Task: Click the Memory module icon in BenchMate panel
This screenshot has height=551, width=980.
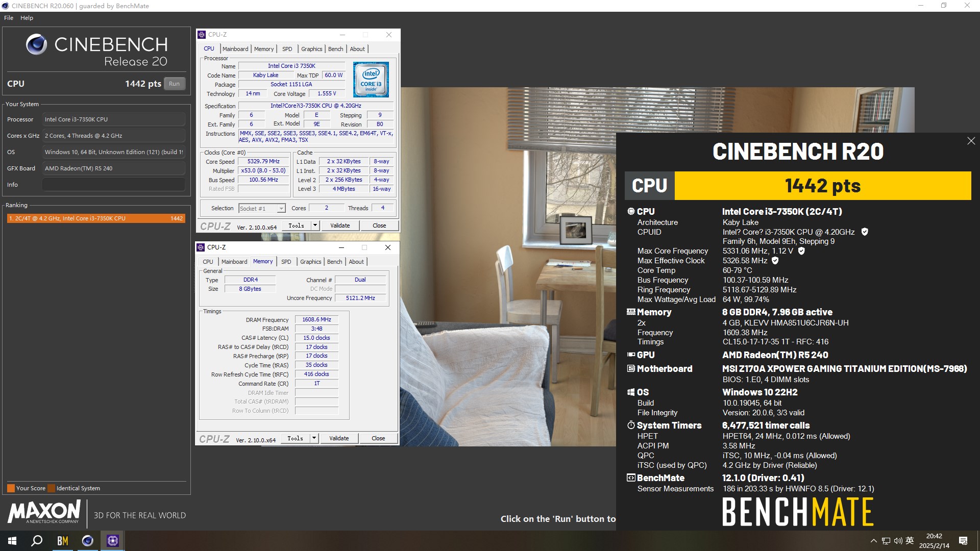Action: point(631,312)
